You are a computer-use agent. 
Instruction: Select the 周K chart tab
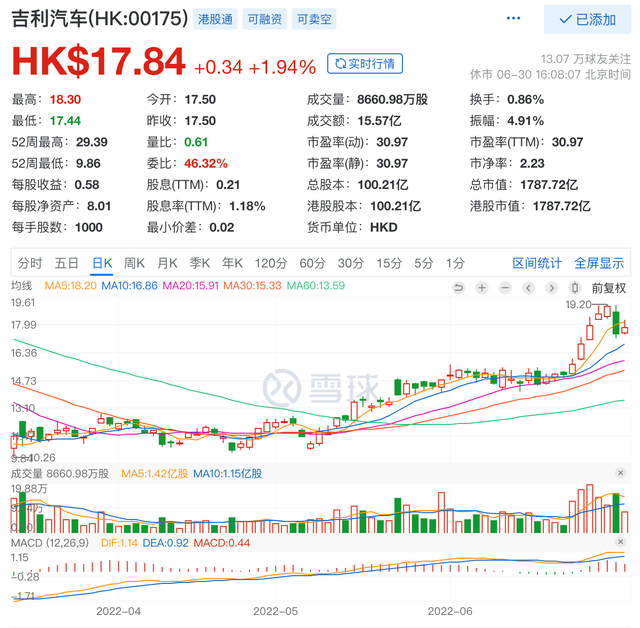(134, 263)
